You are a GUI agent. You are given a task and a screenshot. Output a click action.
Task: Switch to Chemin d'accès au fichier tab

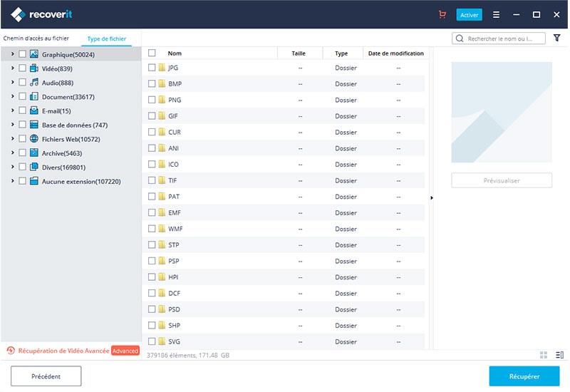point(36,38)
